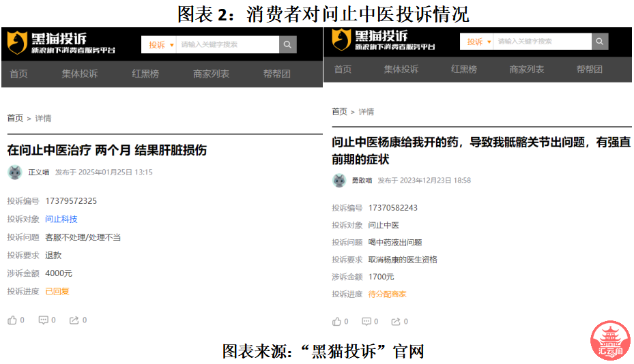Share the 肝脏损伤 complaint
Screen dimensions: 634x364
pyautogui.click(x=74, y=320)
